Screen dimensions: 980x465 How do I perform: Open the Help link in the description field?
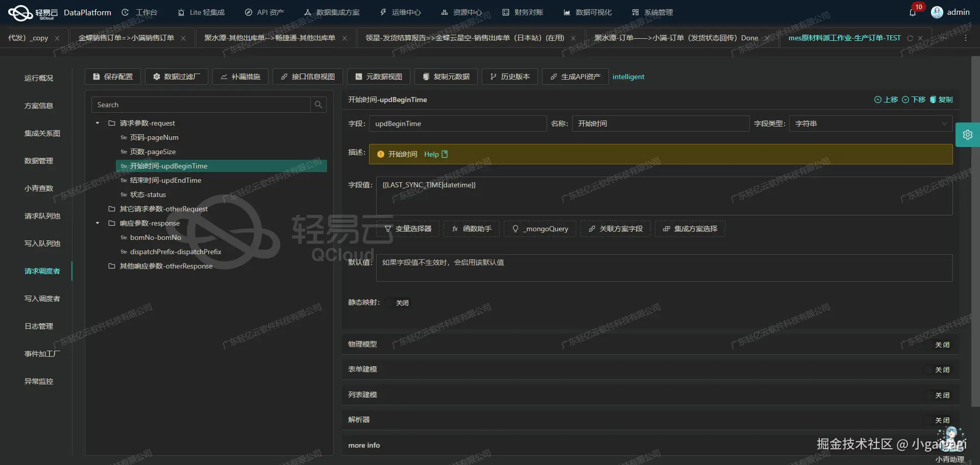(x=432, y=154)
